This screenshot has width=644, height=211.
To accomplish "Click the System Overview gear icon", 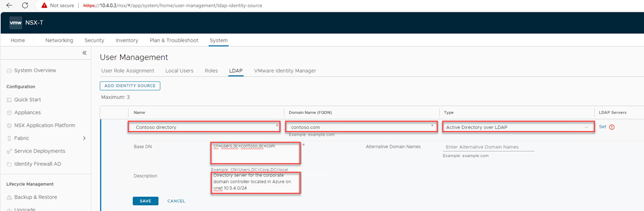I will [9, 71].
